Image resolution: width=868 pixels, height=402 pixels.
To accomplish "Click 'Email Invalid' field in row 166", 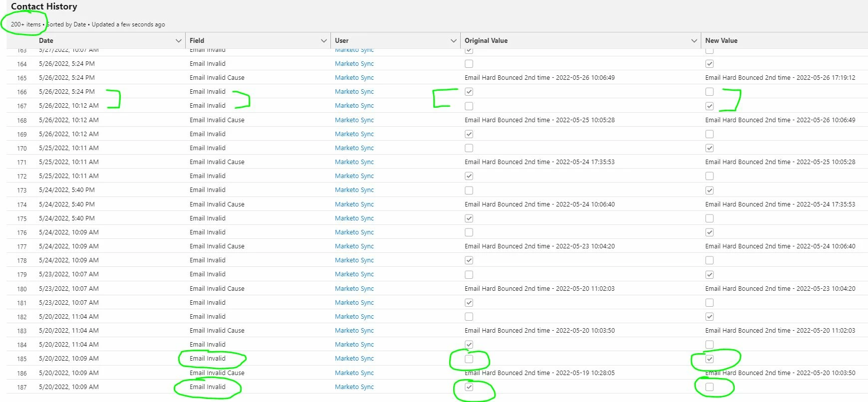I will coord(208,91).
